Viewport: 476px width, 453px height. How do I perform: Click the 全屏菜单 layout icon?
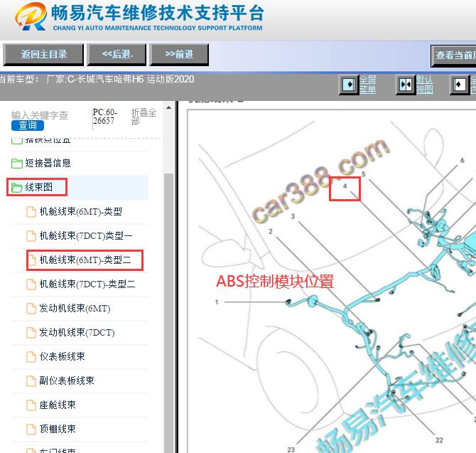349,85
